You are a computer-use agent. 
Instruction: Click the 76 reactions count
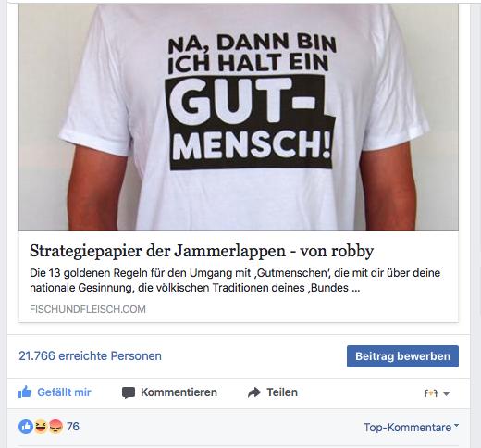(73, 427)
